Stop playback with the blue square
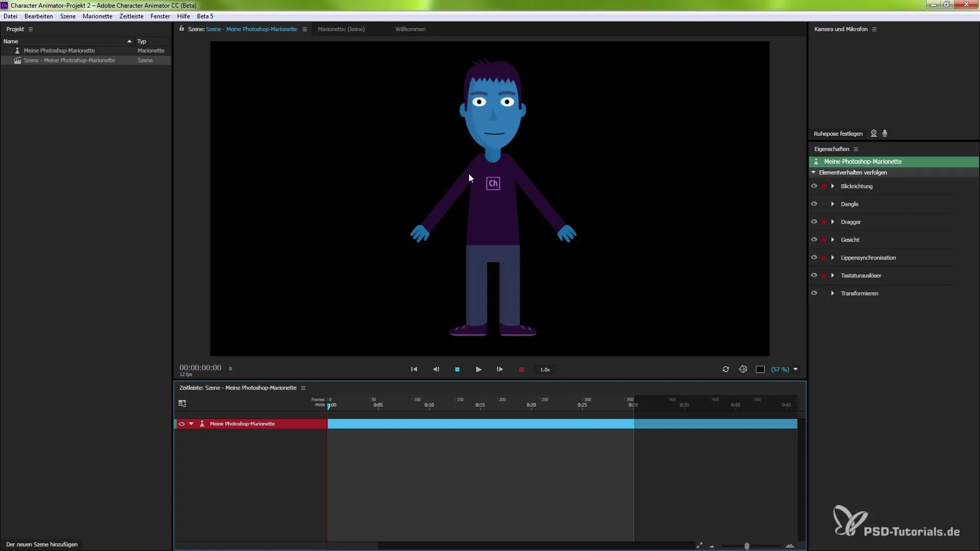This screenshot has width=980, height=551. (x=457, y=369)
